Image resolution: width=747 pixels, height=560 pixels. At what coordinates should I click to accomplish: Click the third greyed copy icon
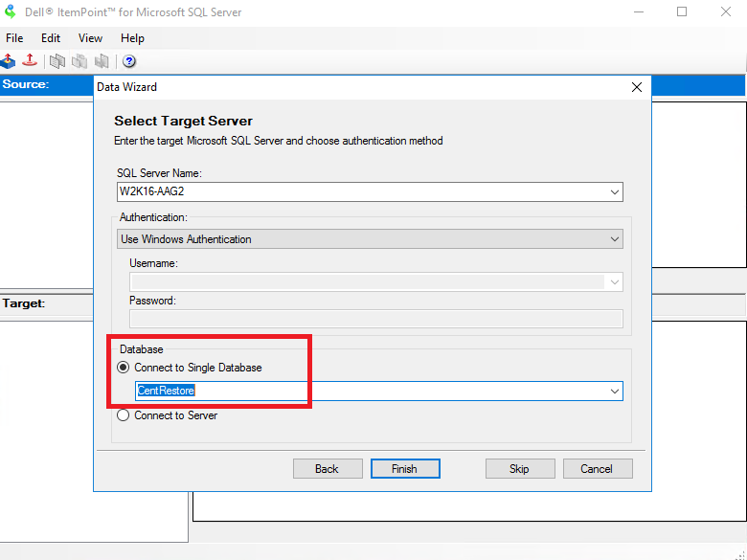[102, 61]
